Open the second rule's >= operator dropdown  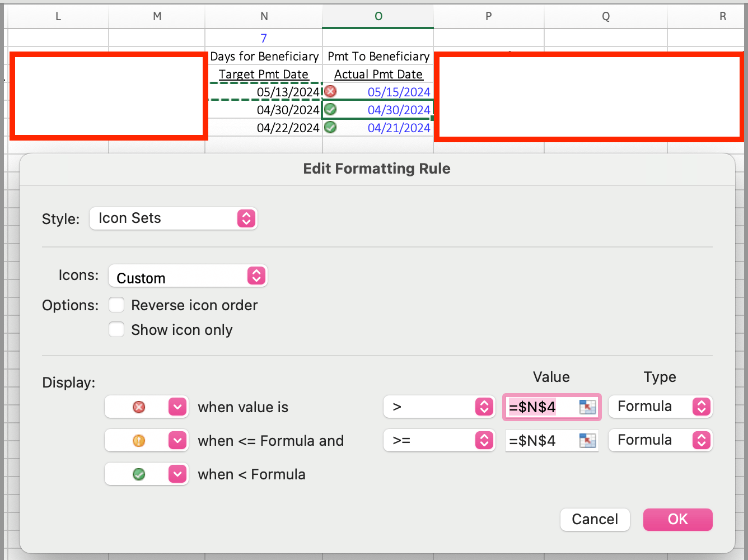439,441
